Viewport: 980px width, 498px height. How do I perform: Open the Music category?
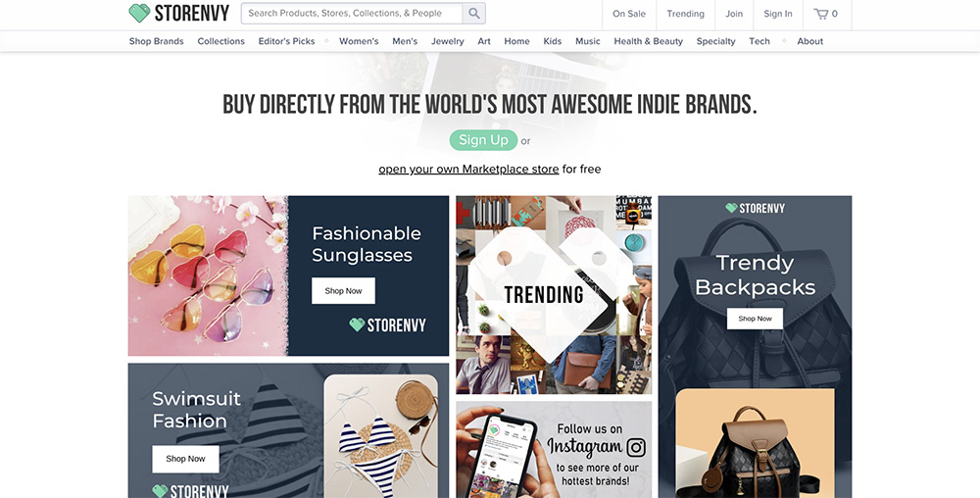[587, 41]
